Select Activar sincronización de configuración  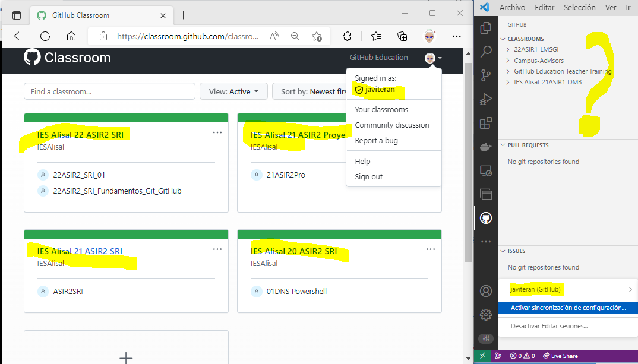click(567, 308)
